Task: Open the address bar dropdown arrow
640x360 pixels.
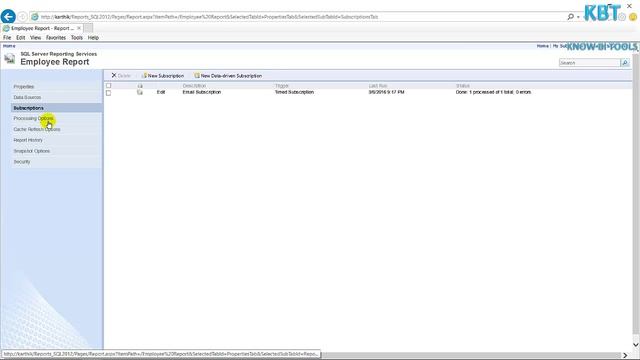Action: pyautogui.click(x=578, y=17)
